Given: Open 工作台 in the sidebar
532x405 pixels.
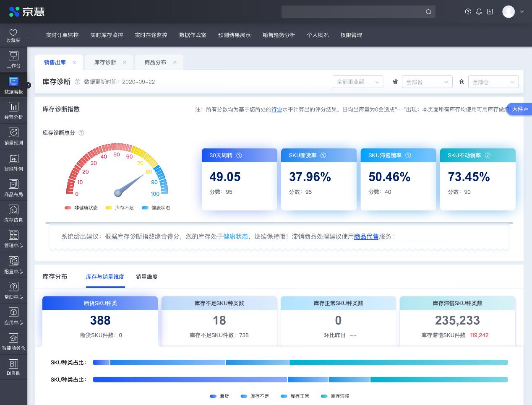Looking at the screenshot, I should [x=13, y=59].
